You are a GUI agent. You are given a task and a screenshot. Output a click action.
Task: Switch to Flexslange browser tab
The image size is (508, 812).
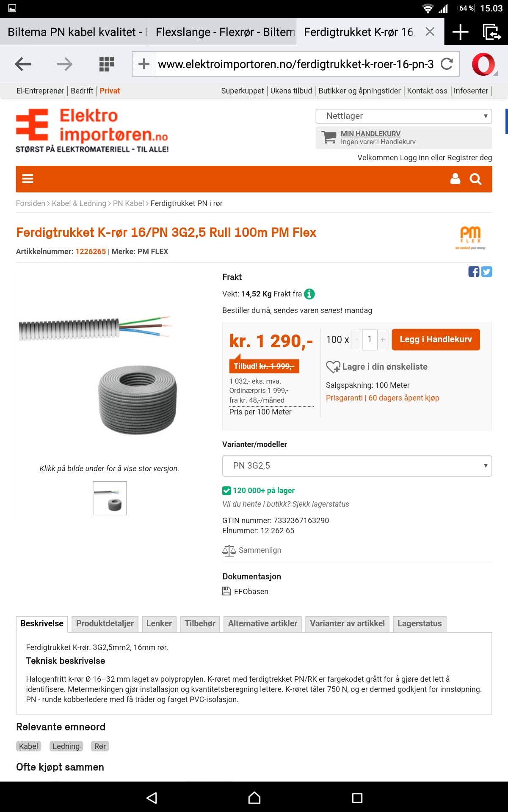click(222, 32)
